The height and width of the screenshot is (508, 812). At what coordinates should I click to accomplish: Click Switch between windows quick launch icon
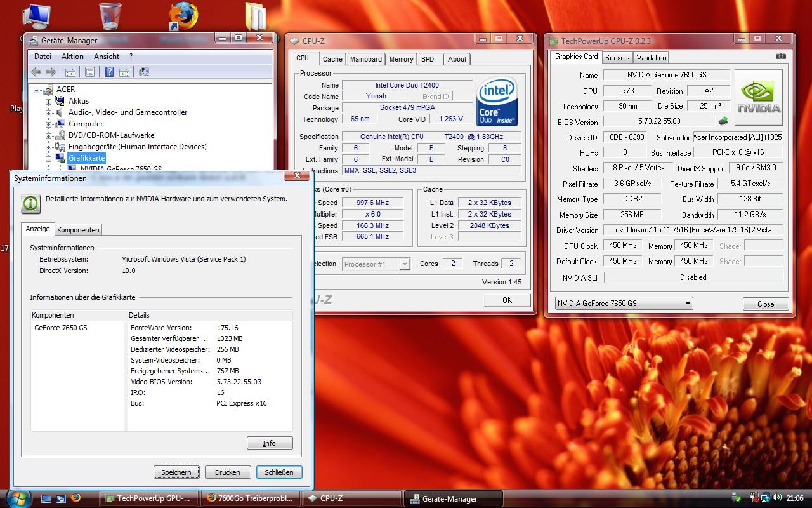pyautogui.click(x=61, y=498)
